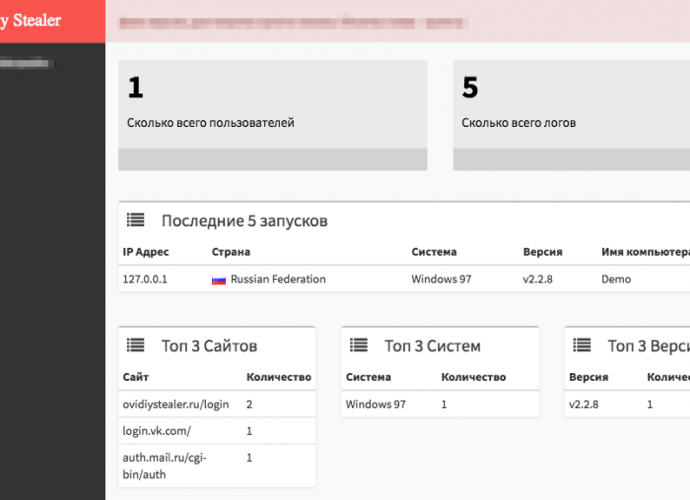Image resolution: width=690 pixels, height=500 pixels.
Task: Click the Система header in the launches table
Action: pyautogui.click(x=434, y=252)
